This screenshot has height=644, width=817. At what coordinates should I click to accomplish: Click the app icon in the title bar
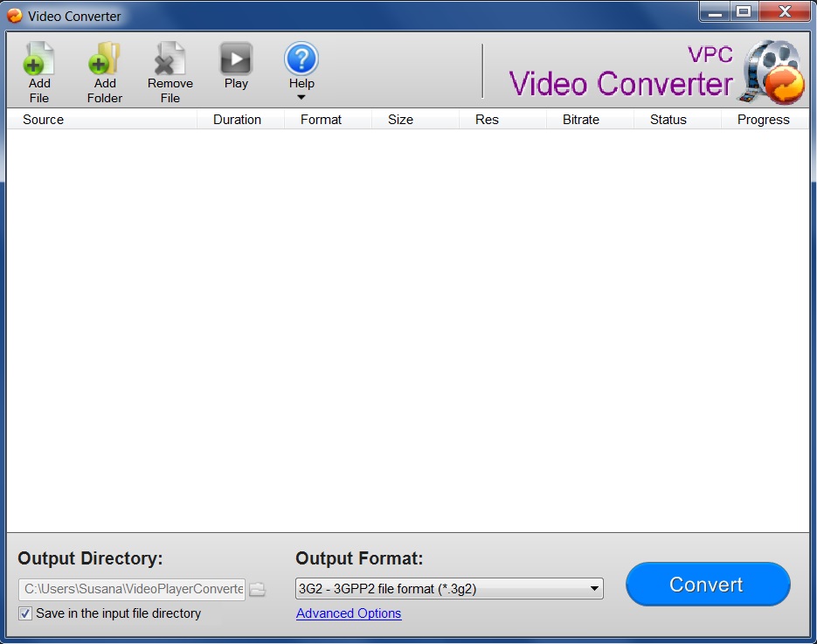click(15, 16)
